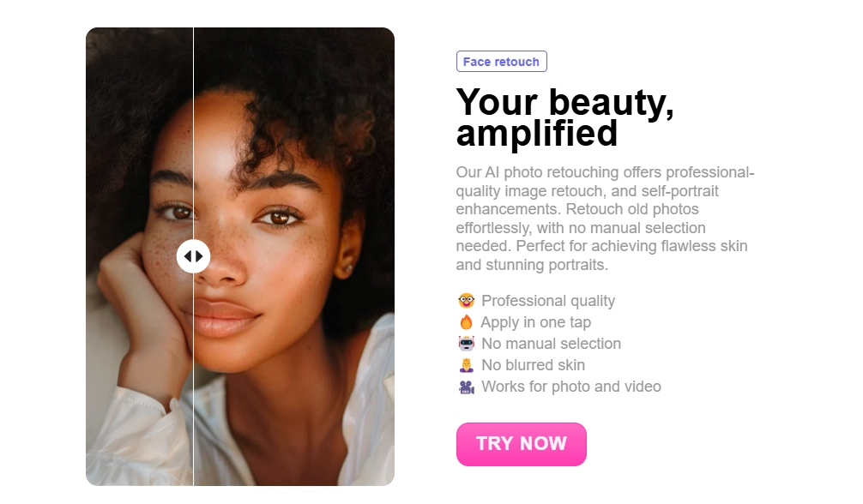Click the "Professional quality" feature text
Image resolution: width=863 pixels, height=504 pixels.
(548, 301)
